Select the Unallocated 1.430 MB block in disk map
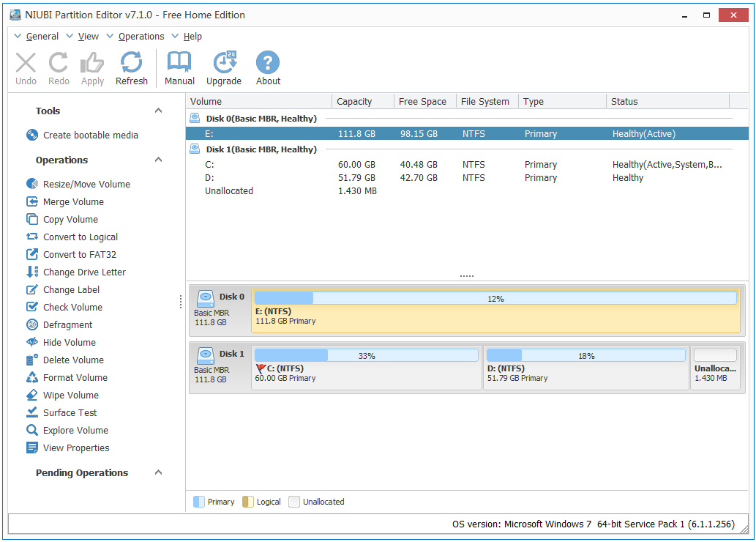 [x=716, y=367]
